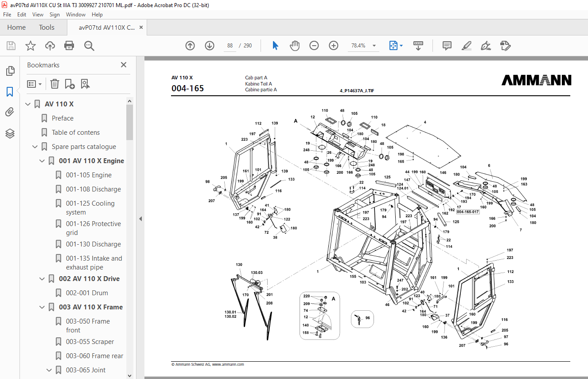Collapse the 003 AV 110 X Frame section
The width and height of the screenshot is (588, 379).
click(42, 307)
